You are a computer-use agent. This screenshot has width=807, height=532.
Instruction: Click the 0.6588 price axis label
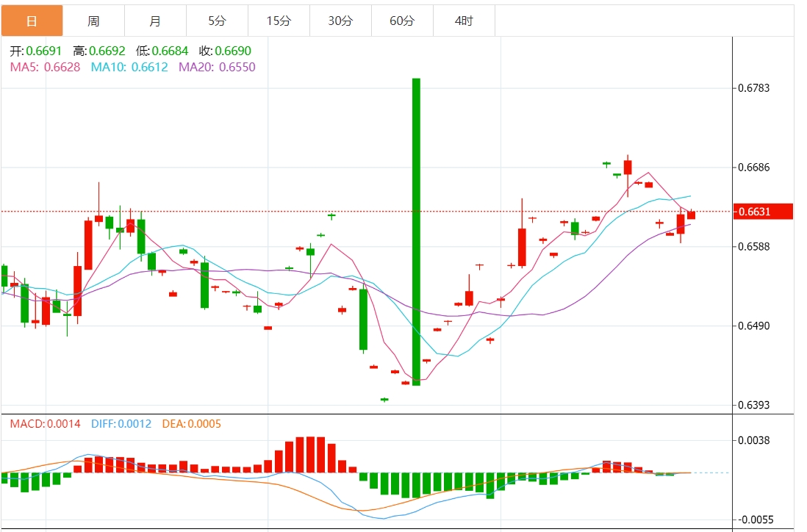(754, 246)
